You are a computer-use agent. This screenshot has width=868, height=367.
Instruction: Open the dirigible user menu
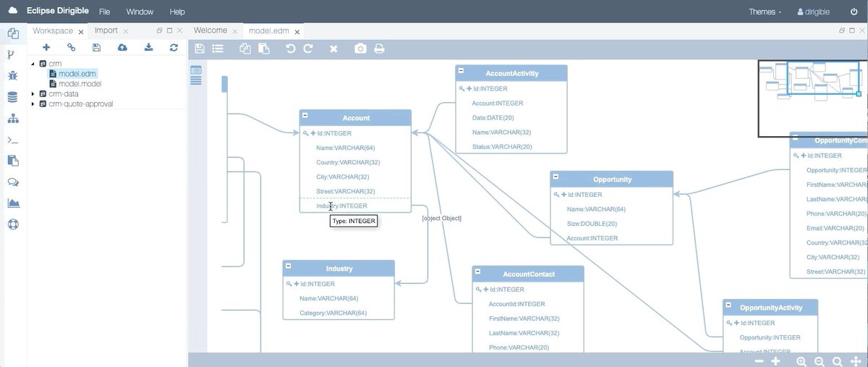[813, 12]
